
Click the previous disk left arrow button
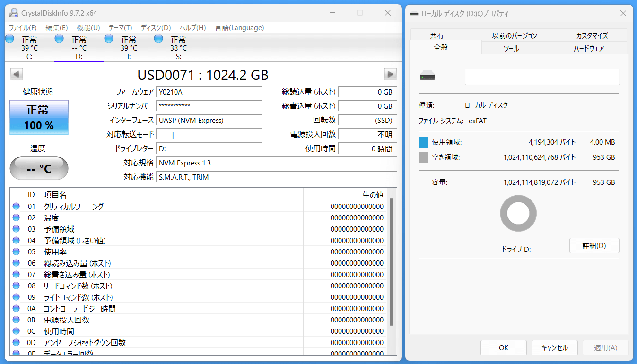click(x=17, y=74)
